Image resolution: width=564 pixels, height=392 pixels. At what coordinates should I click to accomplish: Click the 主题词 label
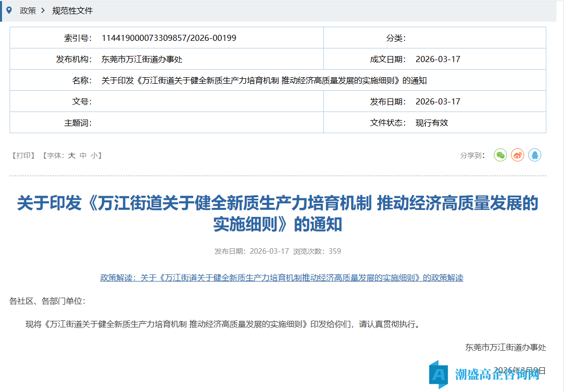[78, 123]
